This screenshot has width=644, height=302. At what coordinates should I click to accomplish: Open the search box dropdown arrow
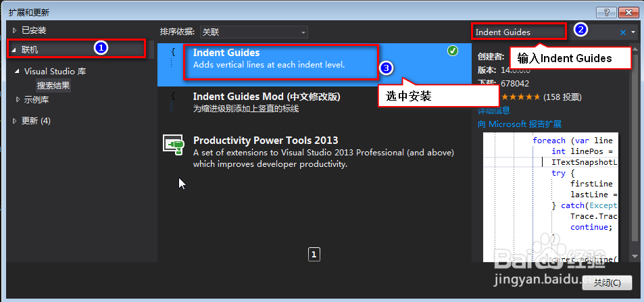coord(633,32)
